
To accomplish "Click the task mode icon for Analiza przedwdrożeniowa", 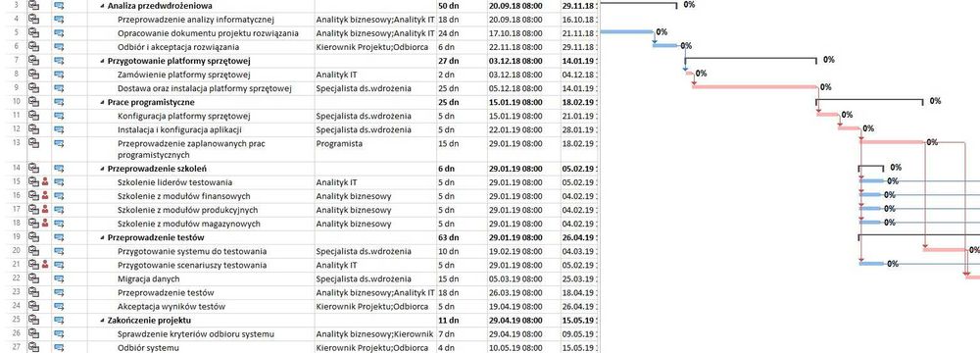I will click(60, 6).
